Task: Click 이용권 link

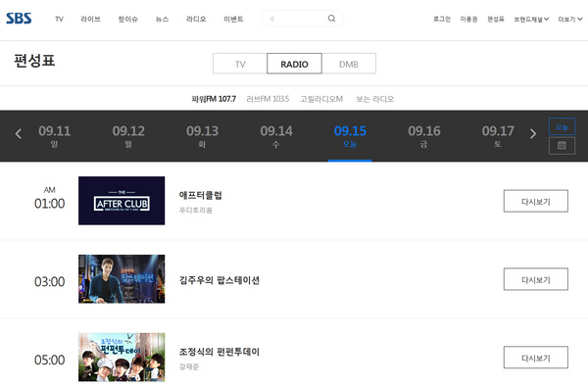Action: point(468,20)
